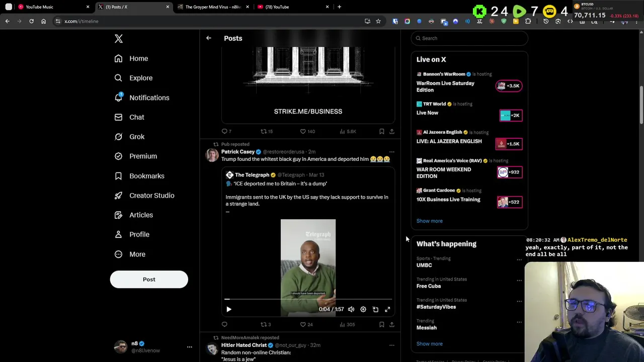
Task: Repost Patrick Casey post with 3 reposts
Action: [266, 324]
